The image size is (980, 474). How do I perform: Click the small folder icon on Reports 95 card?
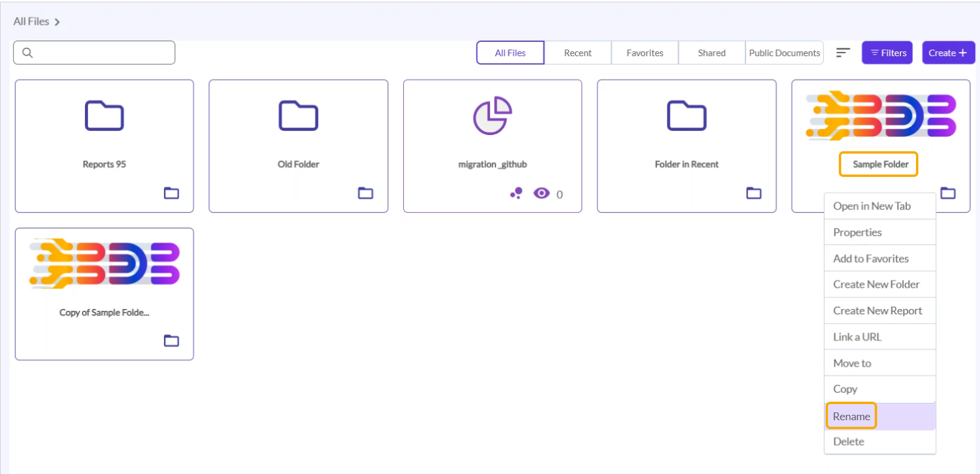pos(172,193)
